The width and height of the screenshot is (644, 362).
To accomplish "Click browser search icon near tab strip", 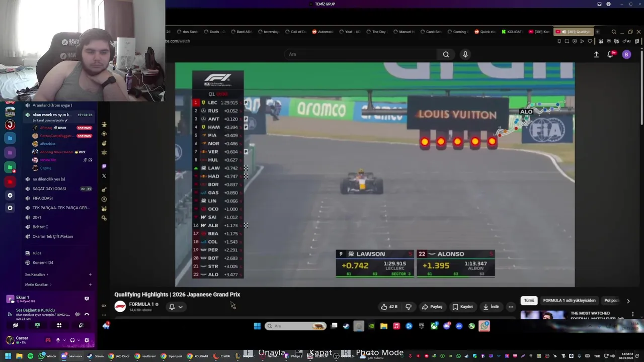I will pos(614,32).
